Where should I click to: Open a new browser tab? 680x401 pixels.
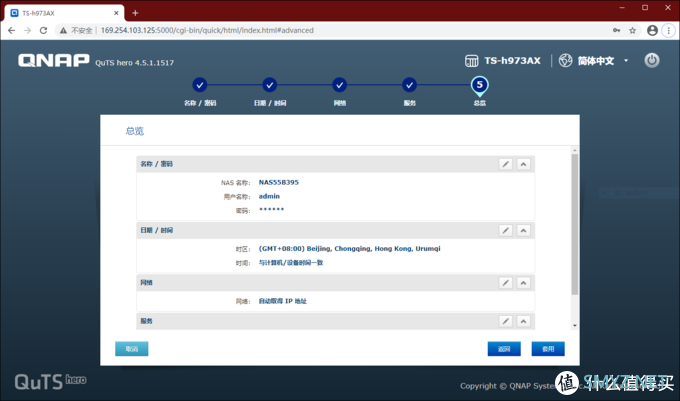point(135,13)
